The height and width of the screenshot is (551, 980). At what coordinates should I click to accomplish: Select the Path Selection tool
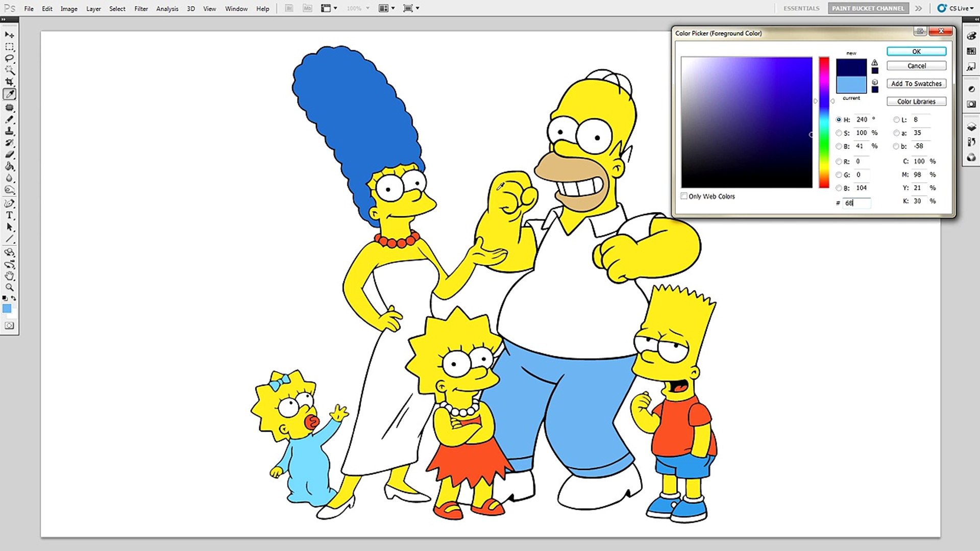click(x=9, y=227)
